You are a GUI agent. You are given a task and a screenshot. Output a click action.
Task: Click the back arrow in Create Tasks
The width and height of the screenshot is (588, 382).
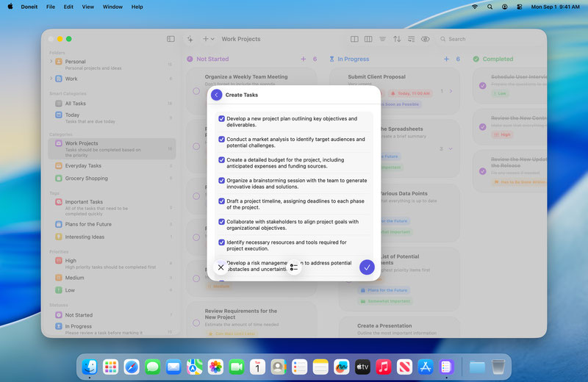pos(216,95)
